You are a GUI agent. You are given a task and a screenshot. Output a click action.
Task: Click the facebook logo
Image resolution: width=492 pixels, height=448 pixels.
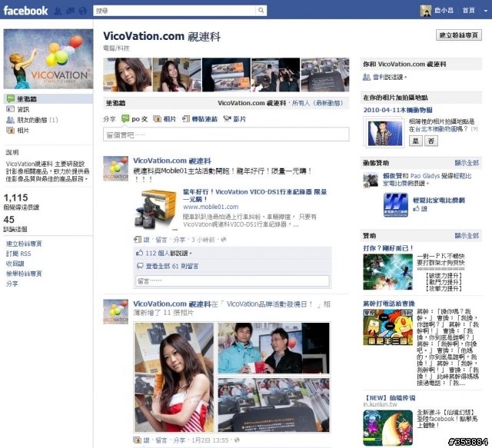[x=25, y=11]
